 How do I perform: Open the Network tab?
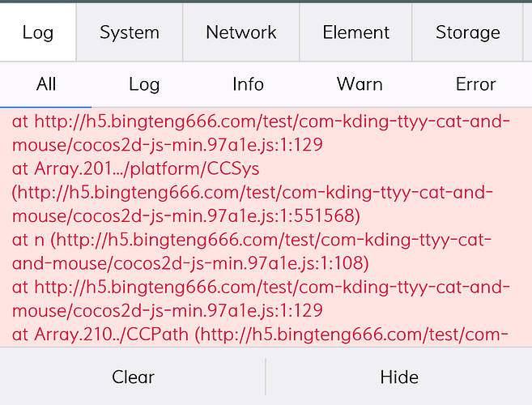click(241, 33)
